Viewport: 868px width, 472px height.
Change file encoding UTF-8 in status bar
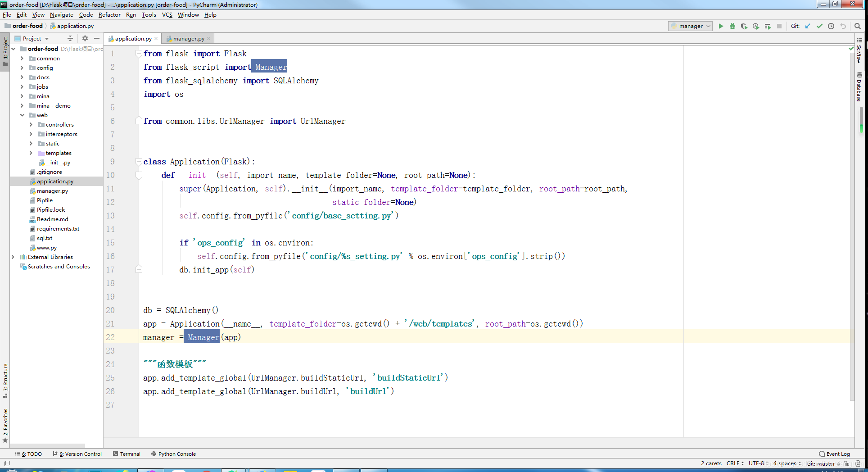[759, 463]
